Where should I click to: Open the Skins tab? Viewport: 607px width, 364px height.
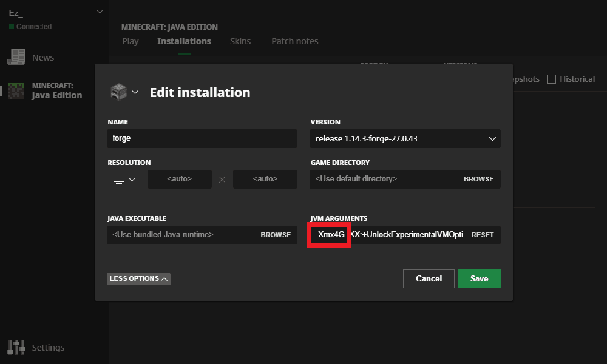(240, 41)
